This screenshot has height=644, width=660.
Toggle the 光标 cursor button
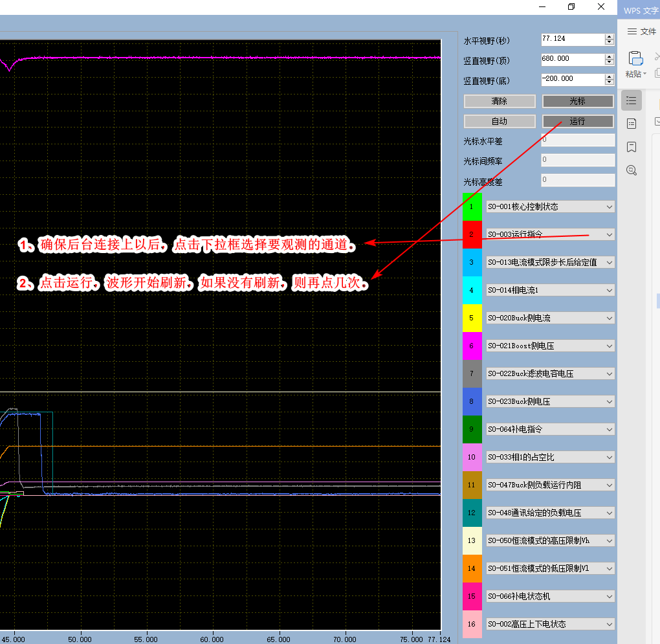click(x=577, y=101)
